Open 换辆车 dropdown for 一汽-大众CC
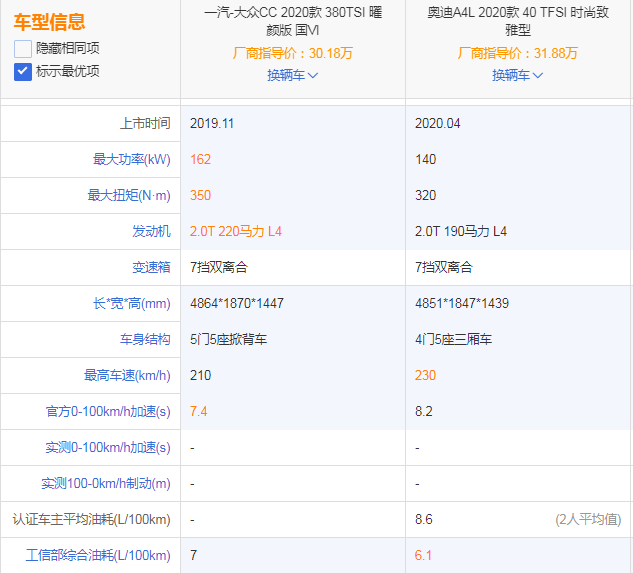This screenshot has height=573, width=633. [x=292, y=75]
